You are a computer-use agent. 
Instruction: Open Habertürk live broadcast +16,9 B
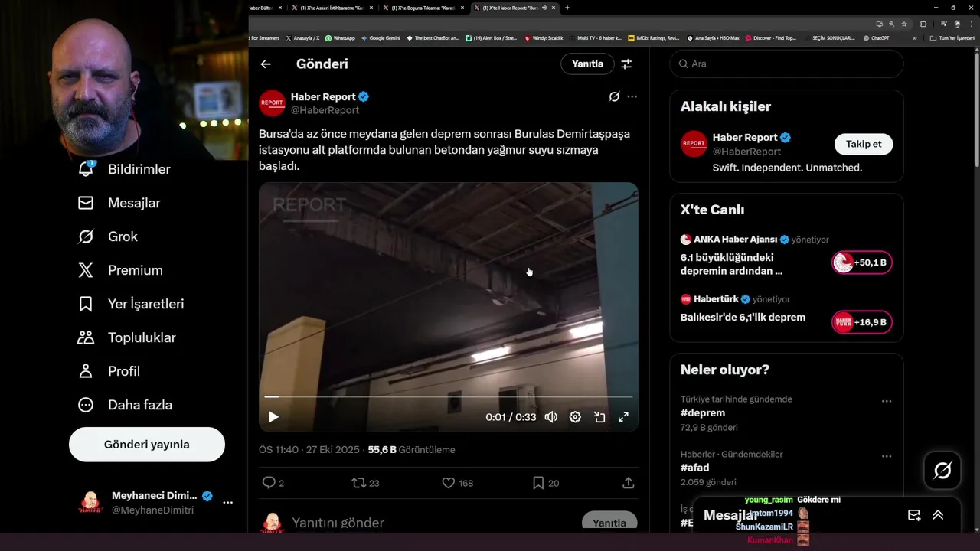[862, 322]
